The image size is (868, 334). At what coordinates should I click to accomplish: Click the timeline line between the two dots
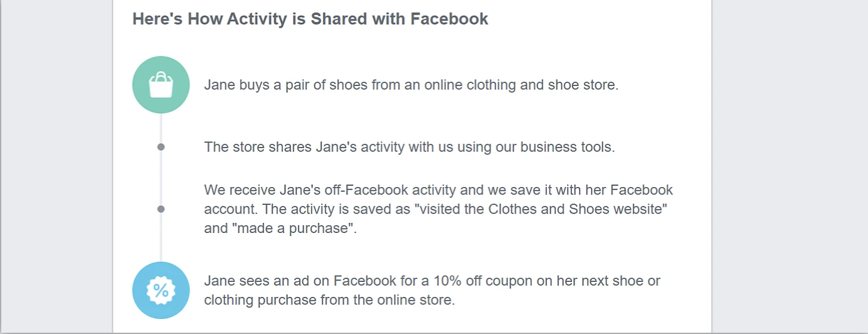(x=161, y=178)
